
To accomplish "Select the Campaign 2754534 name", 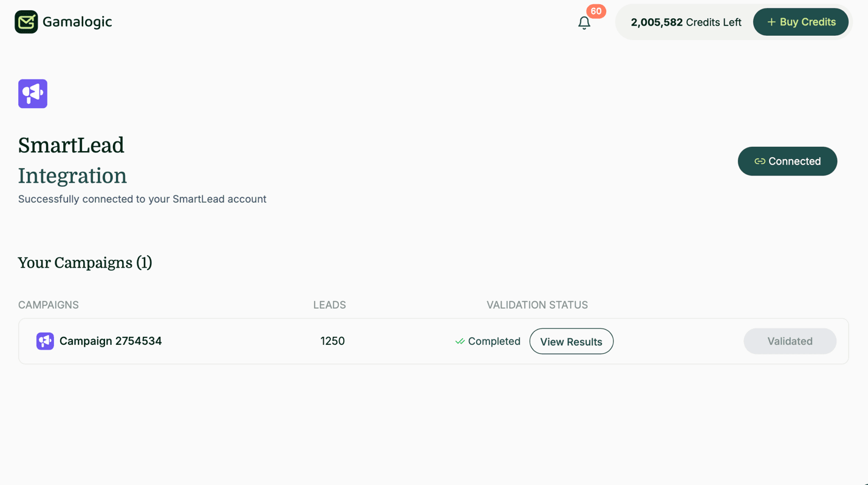I will pyautogui.click(x=111, y=341).
